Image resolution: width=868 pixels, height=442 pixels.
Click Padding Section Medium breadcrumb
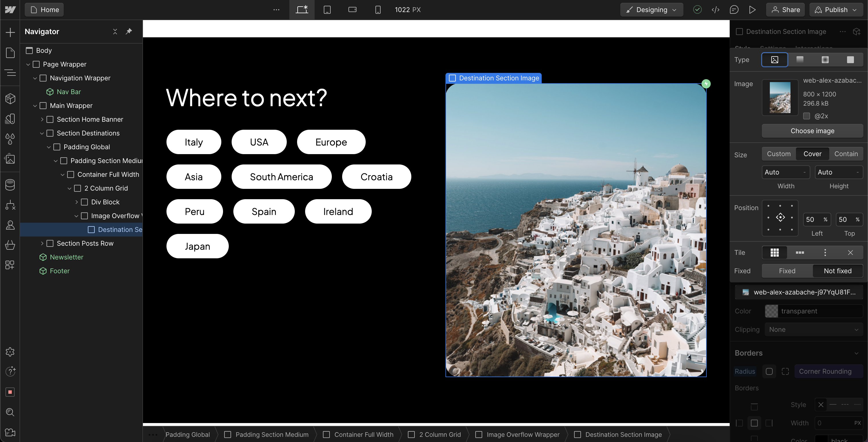click(272, 435)
